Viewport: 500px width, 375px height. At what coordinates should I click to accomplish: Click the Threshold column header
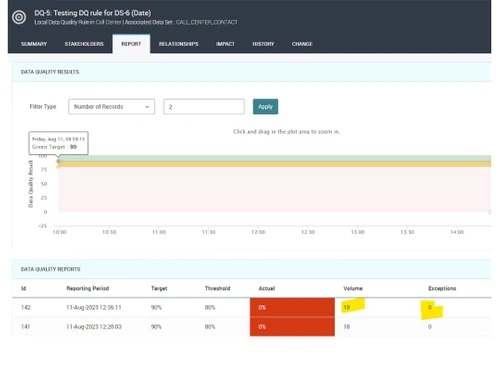(217, 288)
